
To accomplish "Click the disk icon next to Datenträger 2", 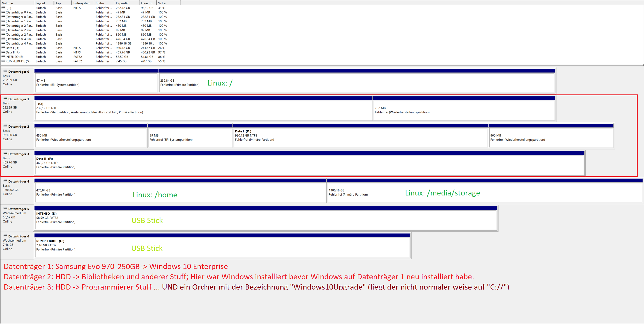I will coord(5,126).
